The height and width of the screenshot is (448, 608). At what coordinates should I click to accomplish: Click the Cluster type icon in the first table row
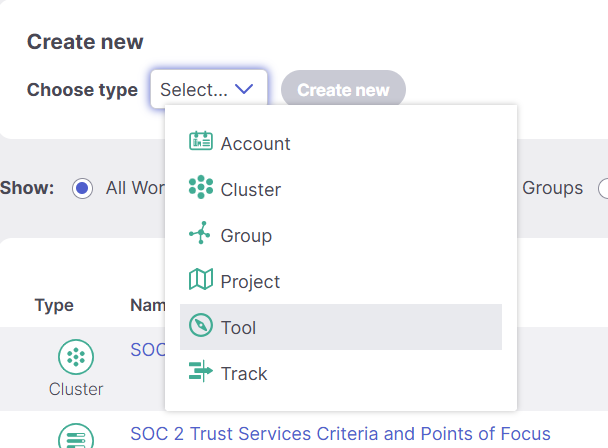(x=76, y=356)
